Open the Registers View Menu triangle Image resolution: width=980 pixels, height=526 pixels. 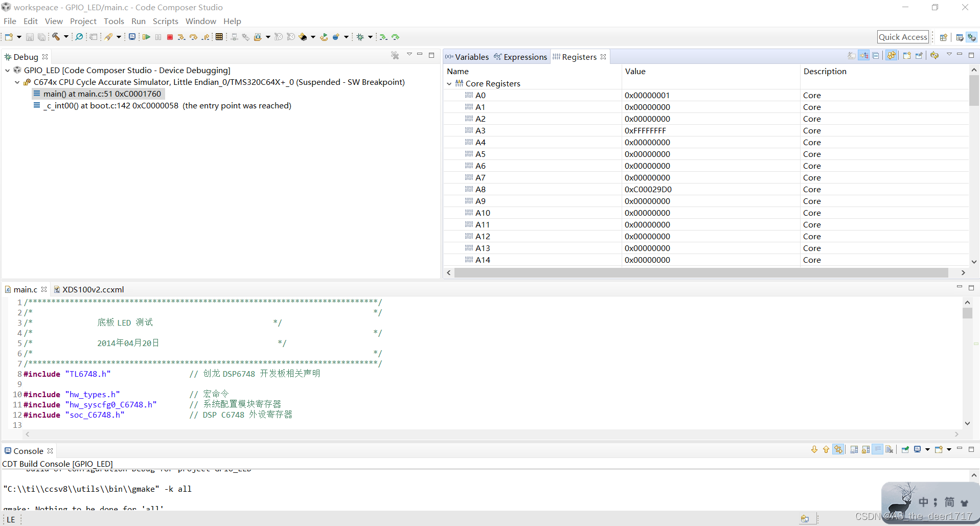(949, 54)
